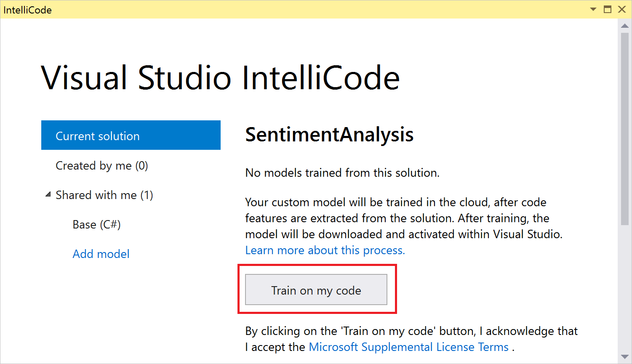632x364 pixels.
Task: Click 'No models trained from this solution.' text
Action: tap(342, 173)
